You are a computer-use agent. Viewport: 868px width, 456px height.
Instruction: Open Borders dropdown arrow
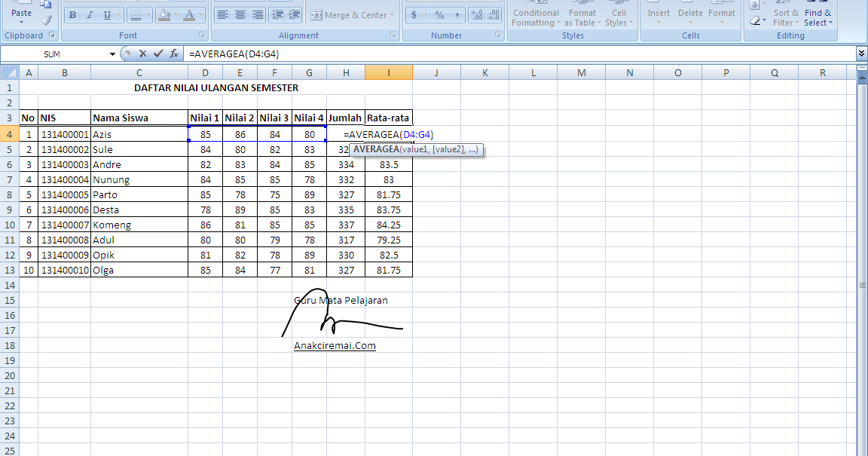click(148, 15)
